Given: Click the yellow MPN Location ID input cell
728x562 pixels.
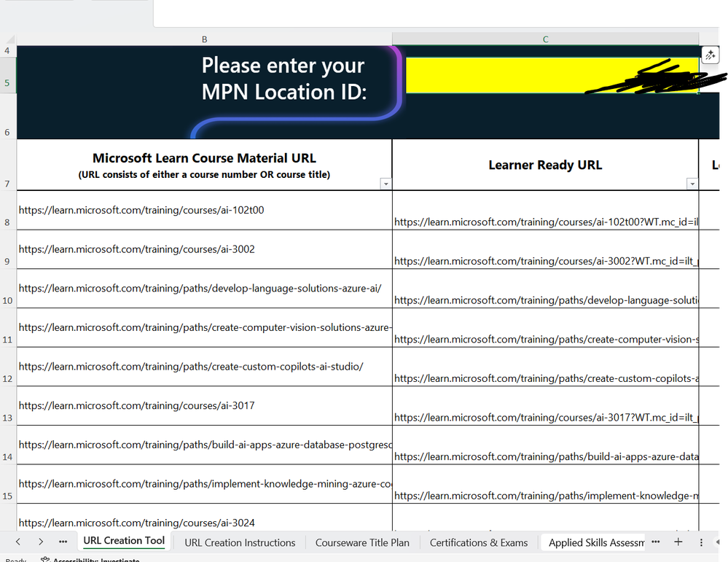Looking at the screenshot, I should tap(552, 75).
